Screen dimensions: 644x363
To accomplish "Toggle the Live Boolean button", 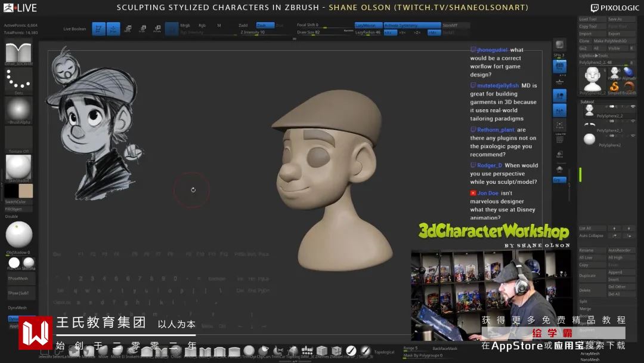I will click(75, 29).
